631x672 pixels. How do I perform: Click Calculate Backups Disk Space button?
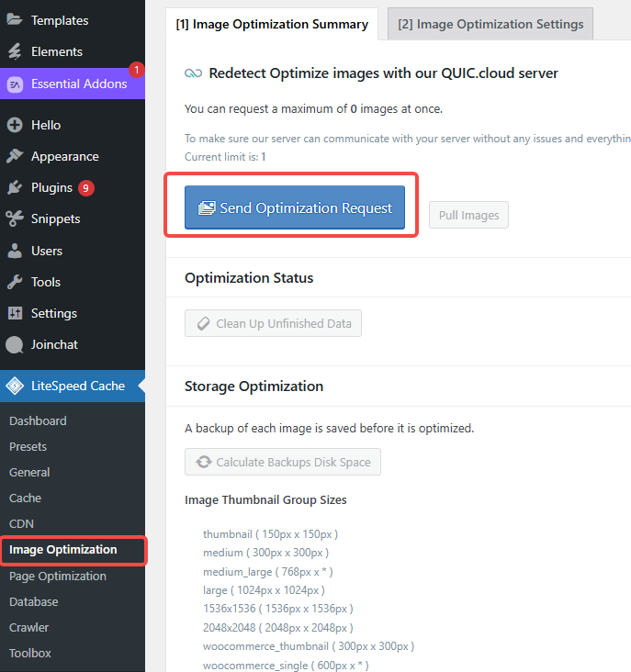(283, 462)
